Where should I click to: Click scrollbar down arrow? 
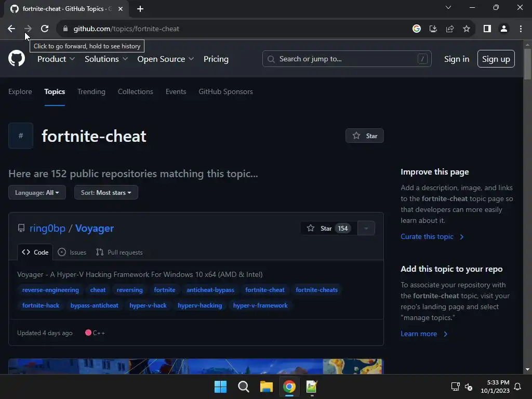(x=527, y=369)
